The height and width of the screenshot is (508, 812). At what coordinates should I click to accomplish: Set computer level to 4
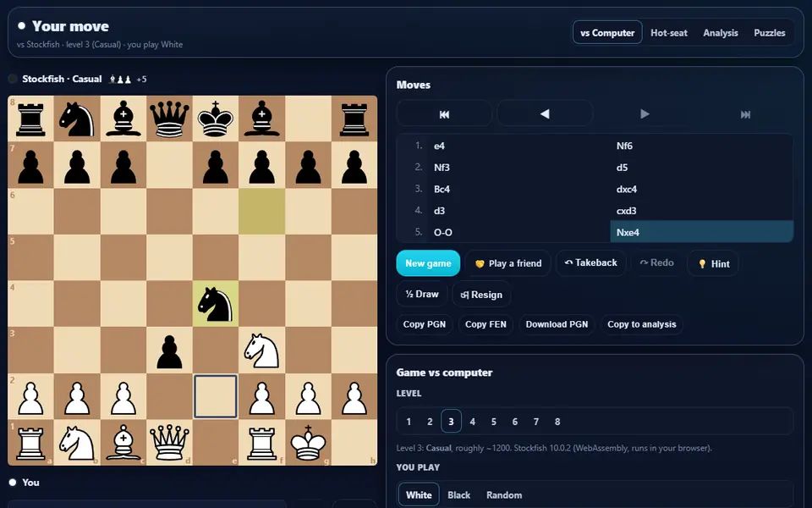tap(472, 422)
